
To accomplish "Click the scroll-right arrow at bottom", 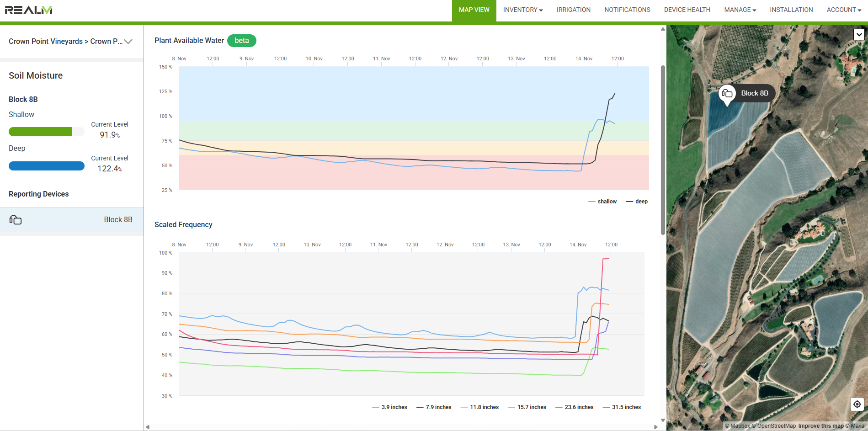I will coord(656,427).
